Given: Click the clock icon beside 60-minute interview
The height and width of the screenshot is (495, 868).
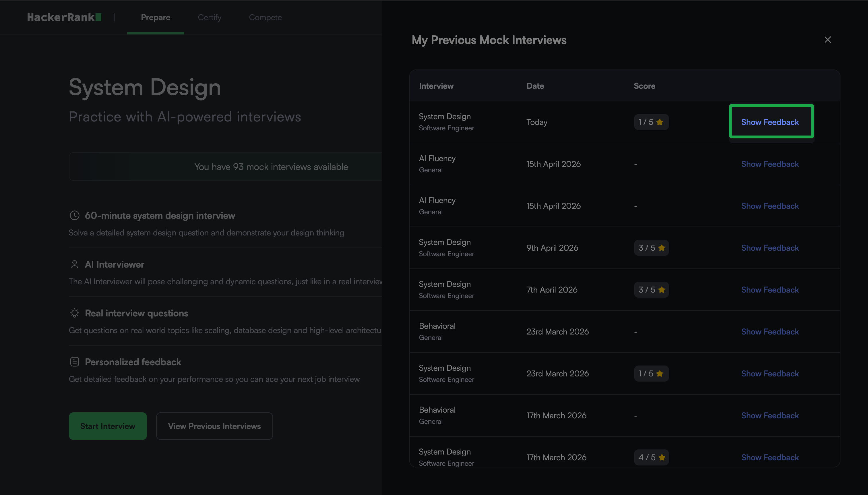Looking at the screenshot, I should (74, 216).
